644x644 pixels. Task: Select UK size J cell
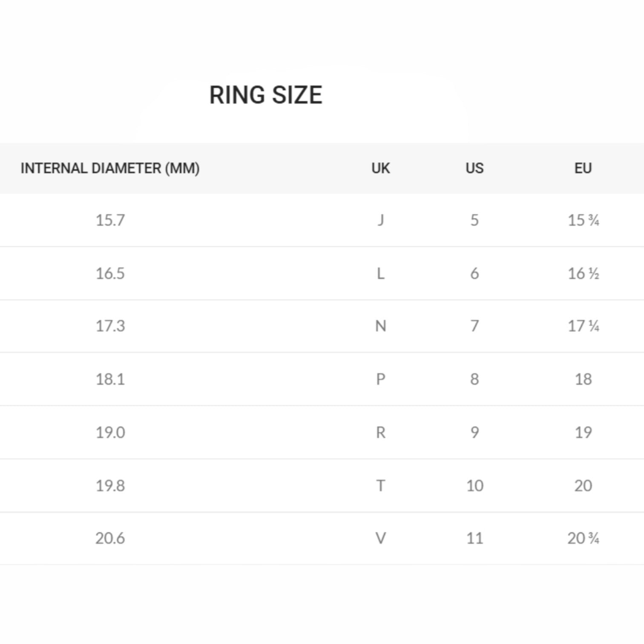(x=380, y=220)
